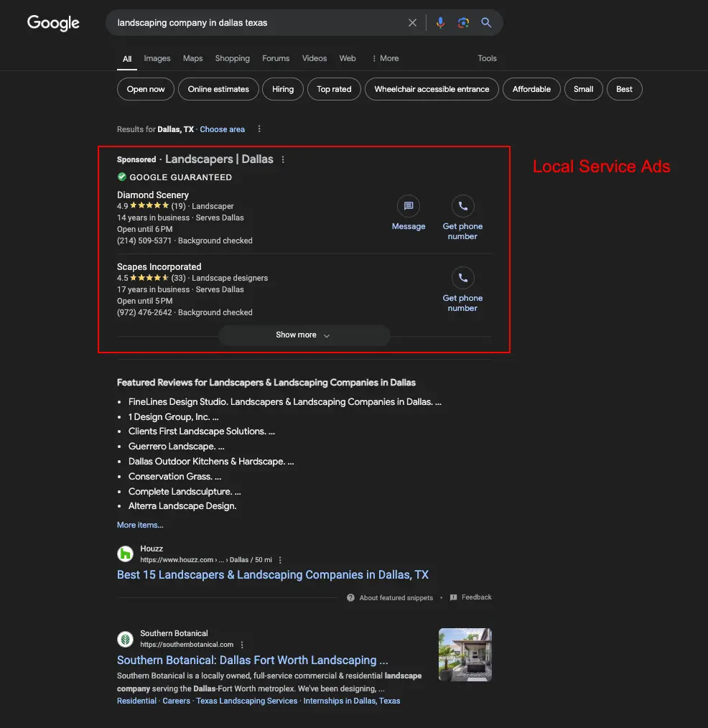
Task: Open the Tools options
Action: (487, 58)
